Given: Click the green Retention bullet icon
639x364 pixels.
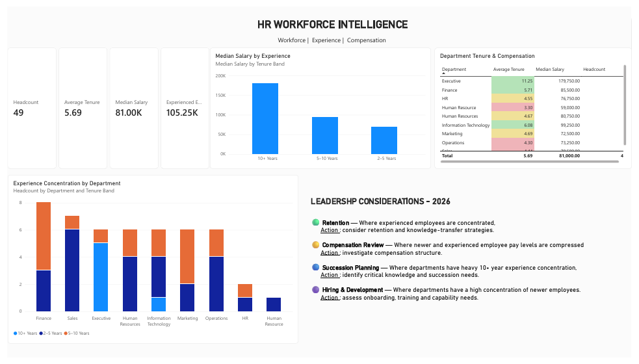Looking at the screenshot, I should [x=315, y=222].
